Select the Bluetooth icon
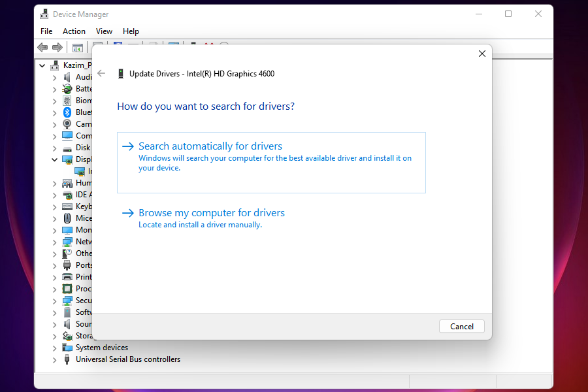588x392 pixels. click(67, 112)
